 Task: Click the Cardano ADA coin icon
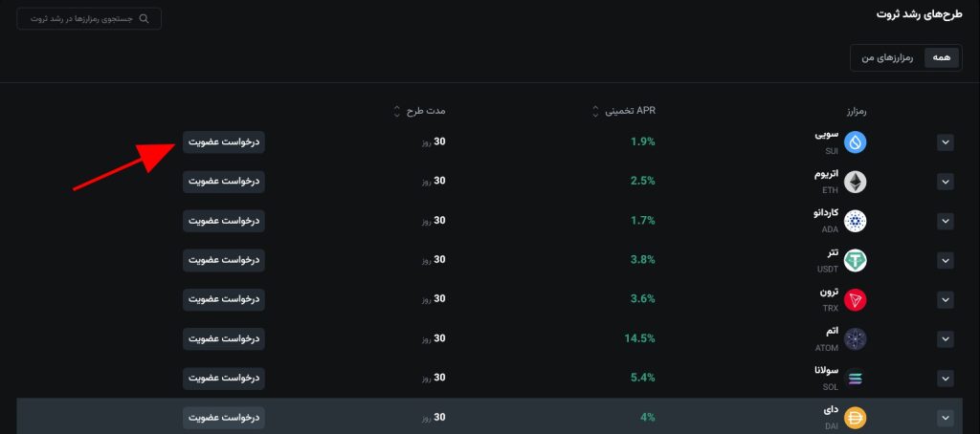pos(854,222)
